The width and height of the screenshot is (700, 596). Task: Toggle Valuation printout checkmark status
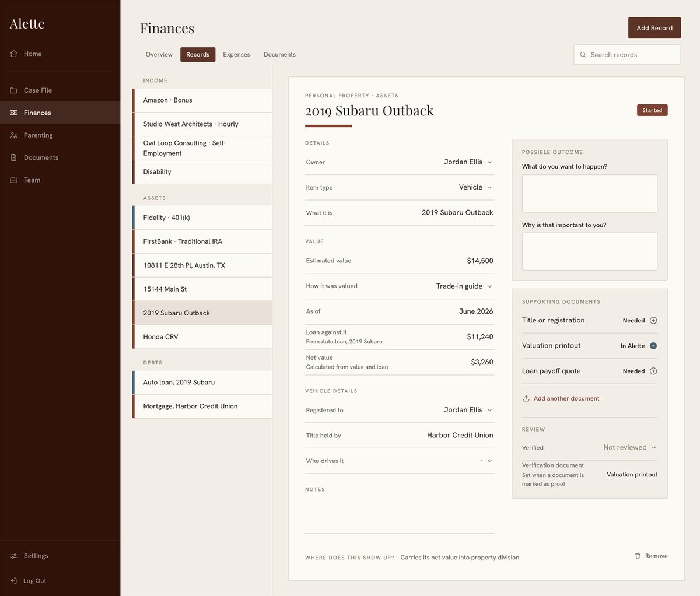[653, 346]
